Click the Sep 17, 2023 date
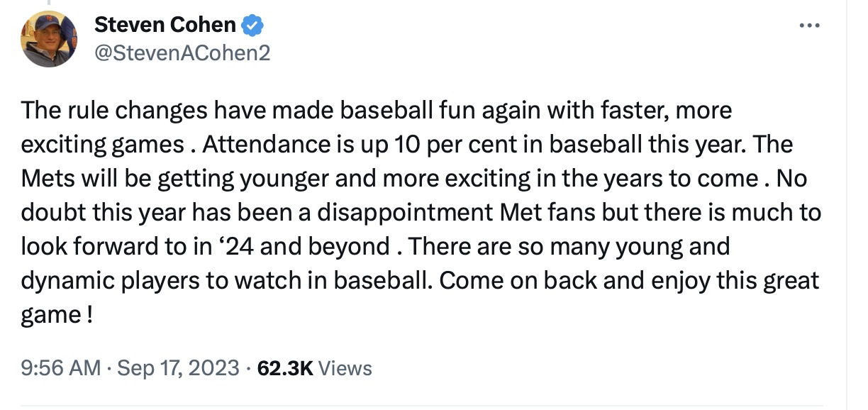This screenshot has width=868, height=410. [178, 368]
